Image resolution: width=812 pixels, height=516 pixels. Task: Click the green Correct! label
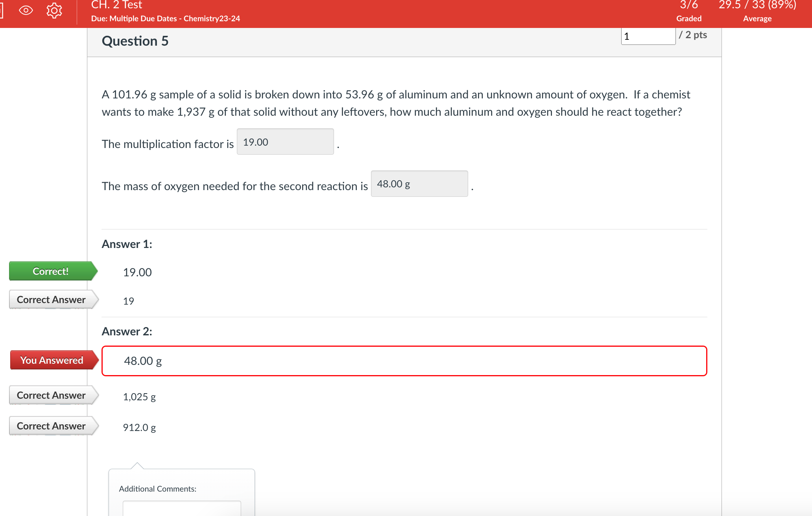coord(51,271)
